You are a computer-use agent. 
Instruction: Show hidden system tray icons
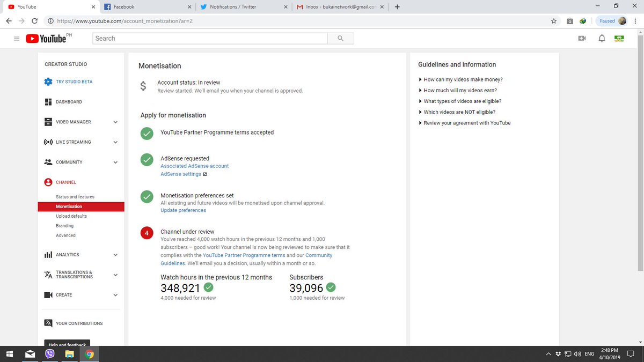(548, 354)
